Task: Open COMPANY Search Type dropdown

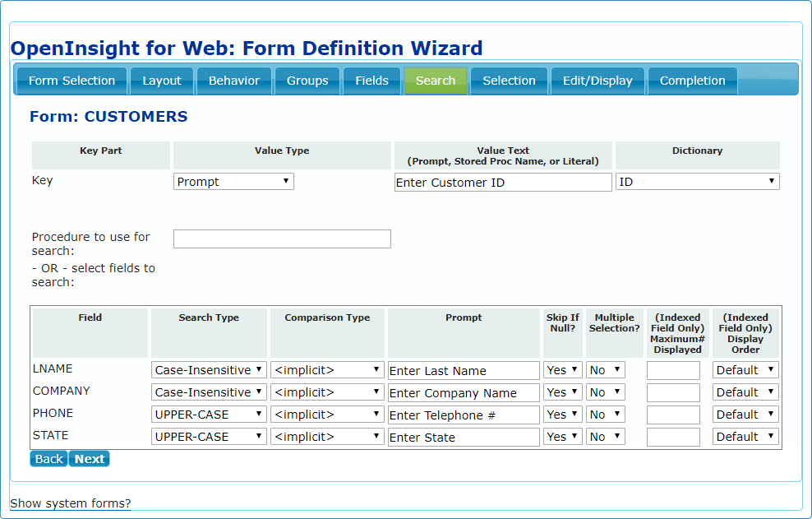Action: pyautogui.click(x=209, y=392)
